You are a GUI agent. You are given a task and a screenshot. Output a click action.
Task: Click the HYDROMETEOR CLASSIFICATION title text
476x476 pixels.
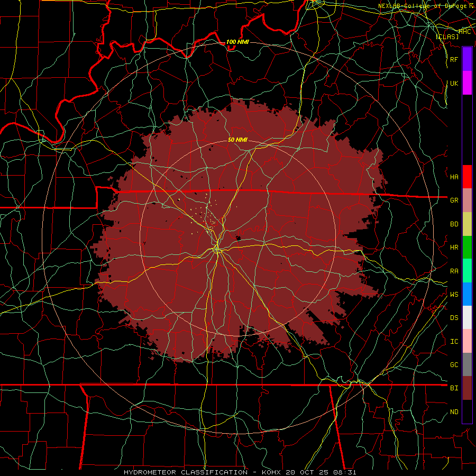pos(186,472)
